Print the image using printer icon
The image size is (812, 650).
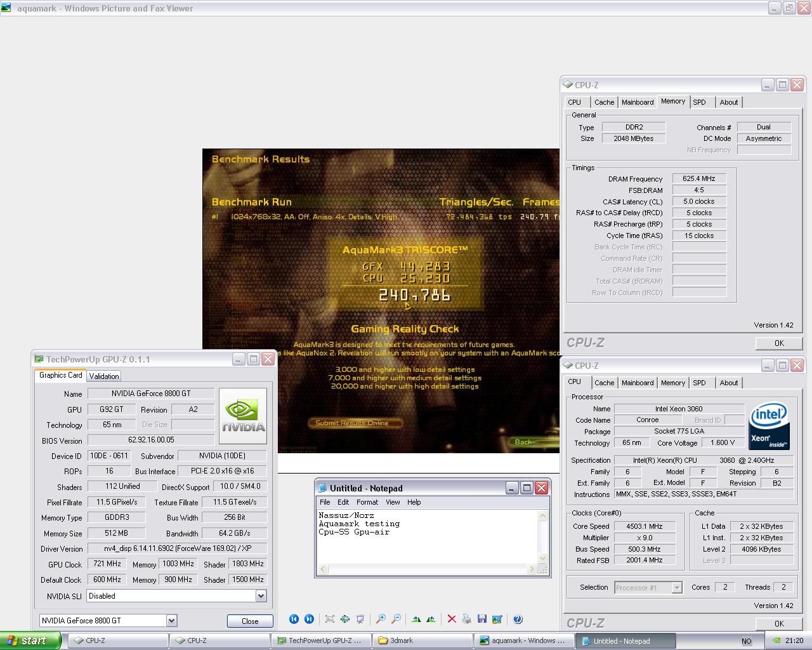click(467, 619)
